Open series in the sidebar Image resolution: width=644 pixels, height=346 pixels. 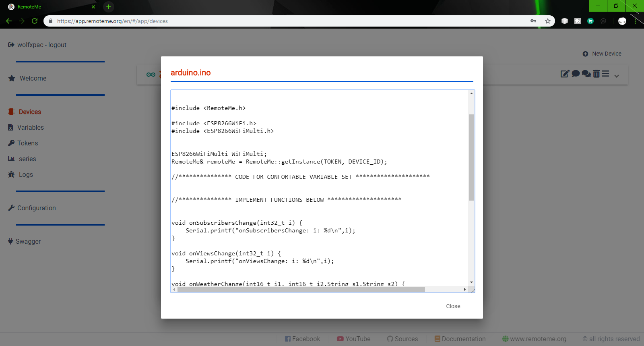pos(27,159)
